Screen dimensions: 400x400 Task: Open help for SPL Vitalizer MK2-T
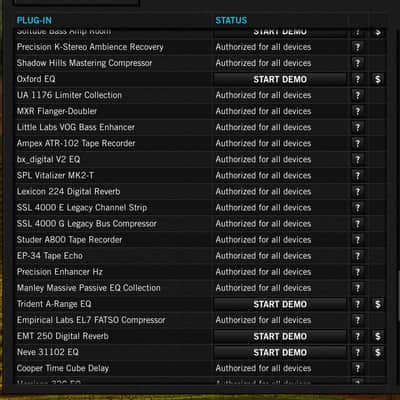tap(357, 176)
